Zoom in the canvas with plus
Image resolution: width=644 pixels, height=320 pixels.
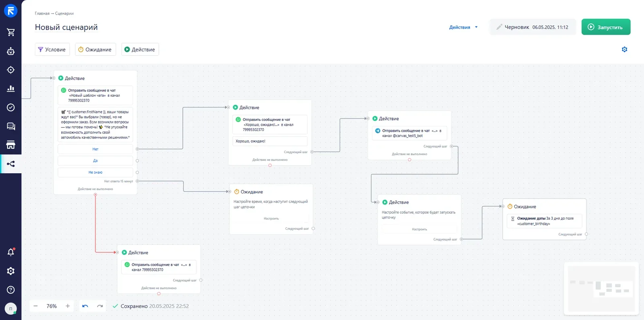(x=68, y=306)
